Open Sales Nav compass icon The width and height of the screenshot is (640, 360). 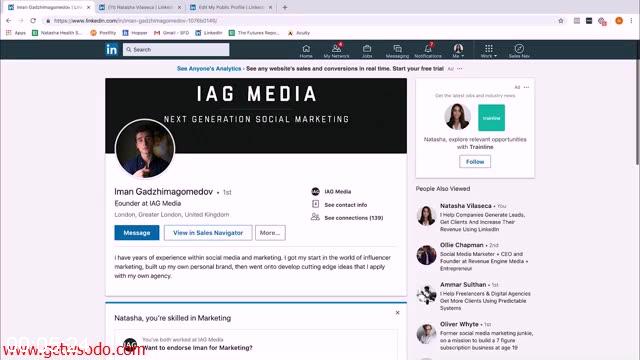(x=519, y=51)
